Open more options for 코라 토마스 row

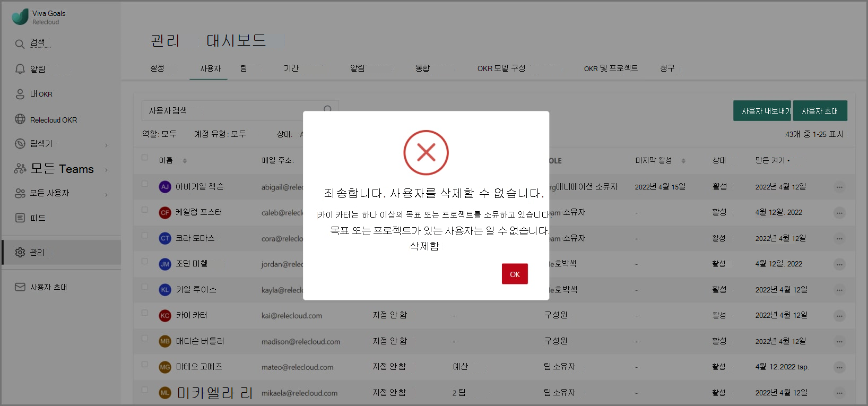(x=839, y=239)
